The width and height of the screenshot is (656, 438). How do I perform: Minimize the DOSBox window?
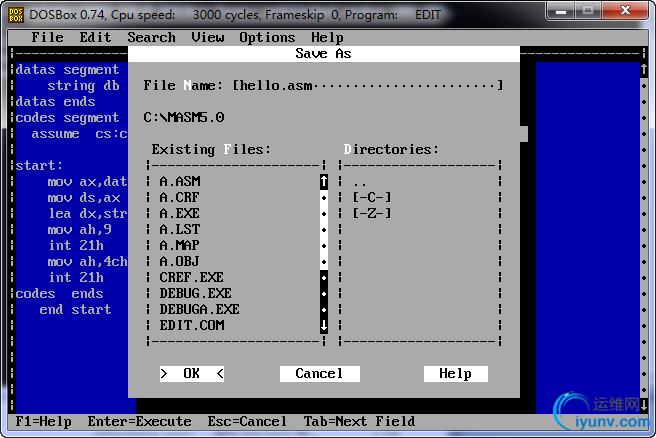pyautogui.click(x=561, y=11)
